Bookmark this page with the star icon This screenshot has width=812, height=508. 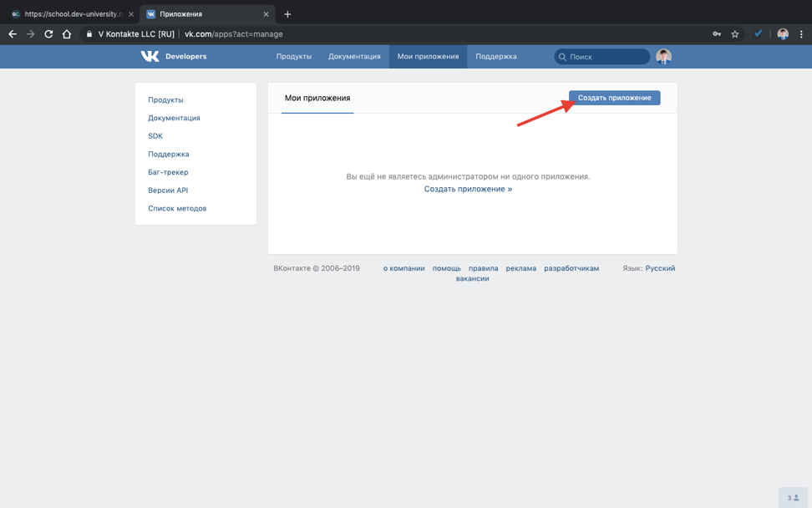tap(735, 34)
